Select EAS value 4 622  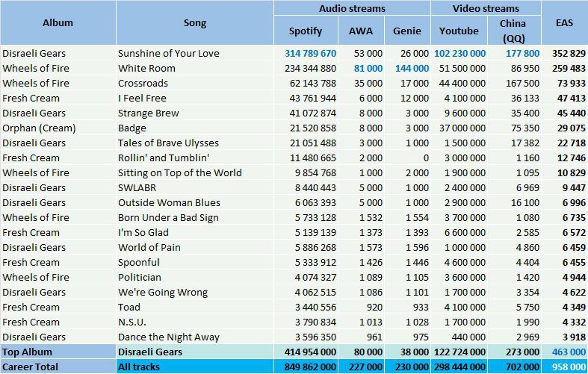[x=574, y=293]
